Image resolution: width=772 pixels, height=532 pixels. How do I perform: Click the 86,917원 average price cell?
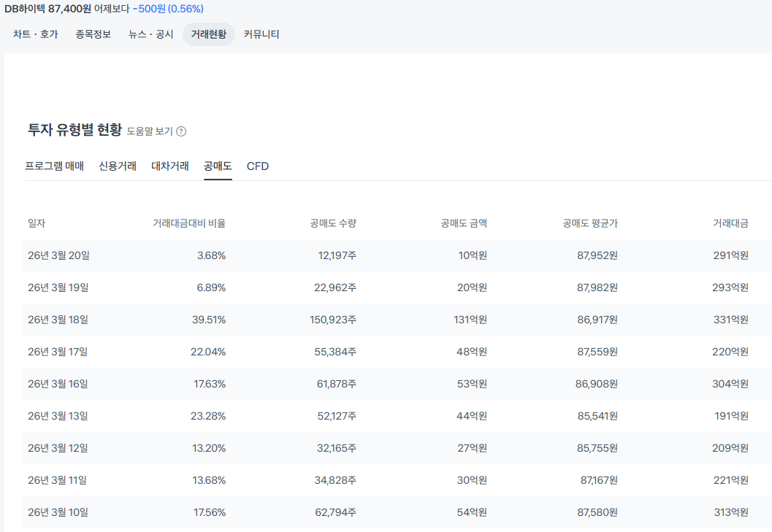click(597, 320)
